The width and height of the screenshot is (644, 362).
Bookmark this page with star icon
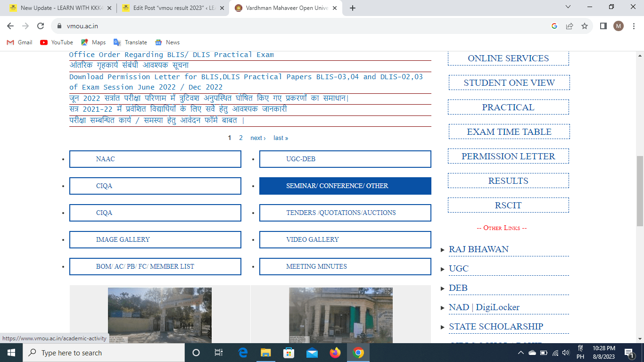tap(585, 26)
